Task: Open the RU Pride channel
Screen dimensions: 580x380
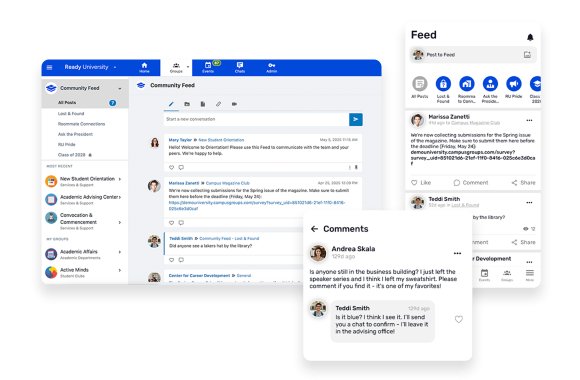Action: click(x=67, y=145)
